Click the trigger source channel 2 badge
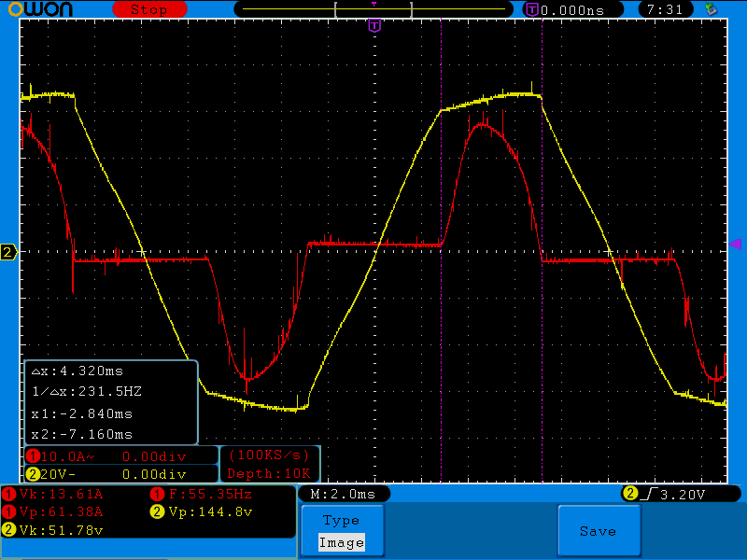The width and height of the screenshot is (747, 560). click(x=629, y=494)
